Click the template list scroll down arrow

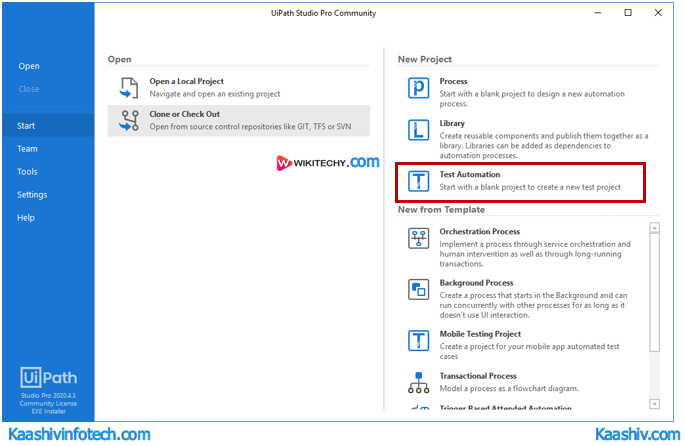tap(655, 403)
